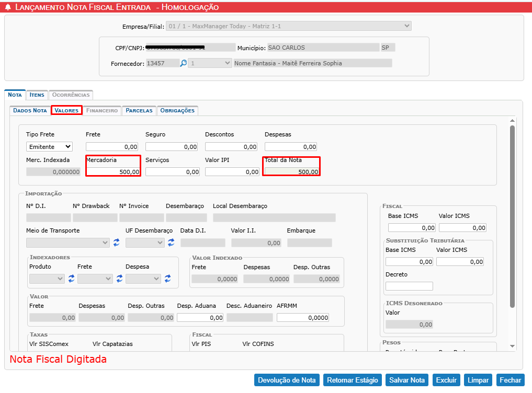Switch to the Itens tab
Image resolution: width=532 pixels, height=393 pixels.
(x=37, y=95)
